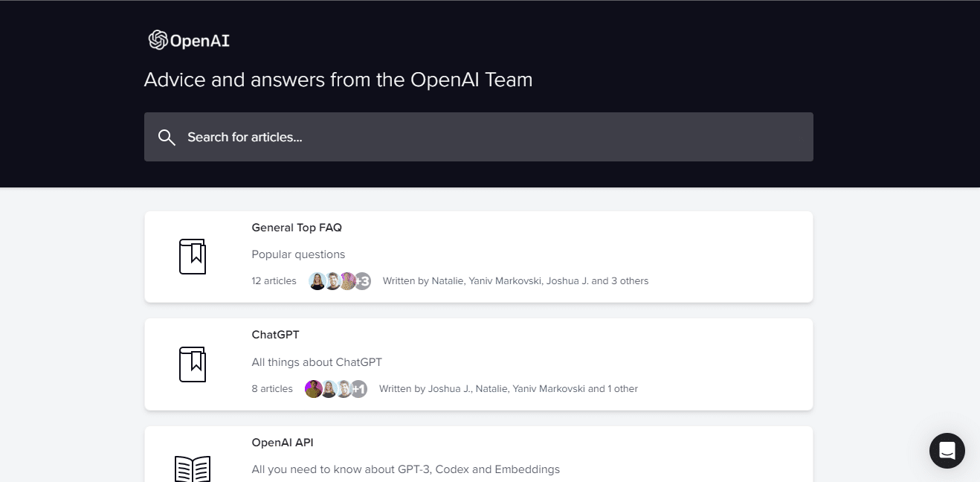Viewport: 980px width, 482px height.
Task: Click GPT-3, Codex and Embeddings description
Action: click(x=405, y=469)
